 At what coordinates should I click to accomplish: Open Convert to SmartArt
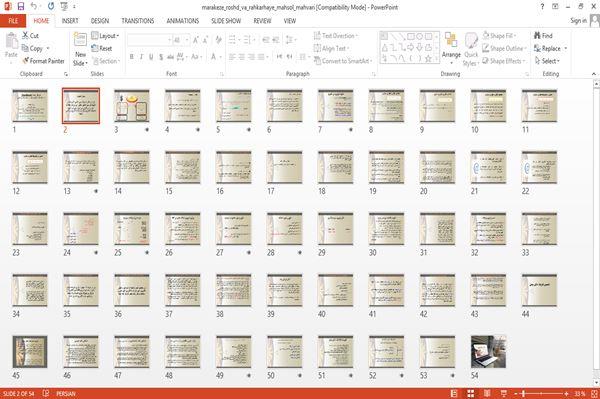pos(342,61)
